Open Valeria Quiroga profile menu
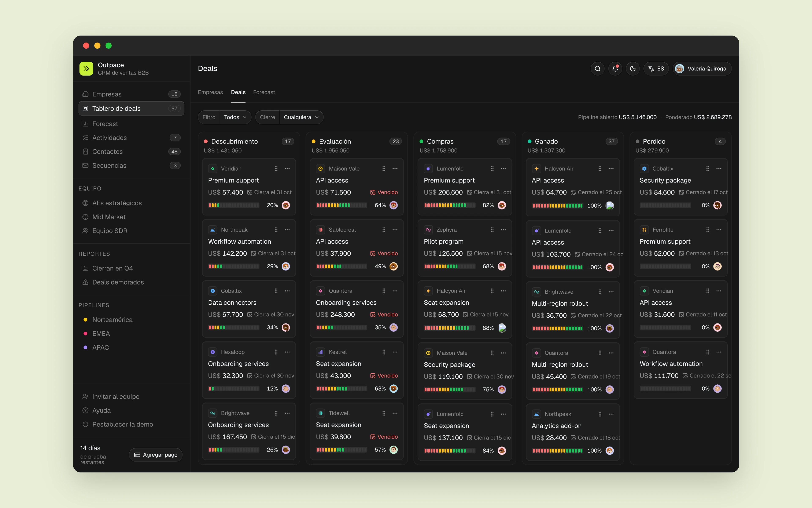Viewport: 812px width, 508px height. click(x=702, y=69)
